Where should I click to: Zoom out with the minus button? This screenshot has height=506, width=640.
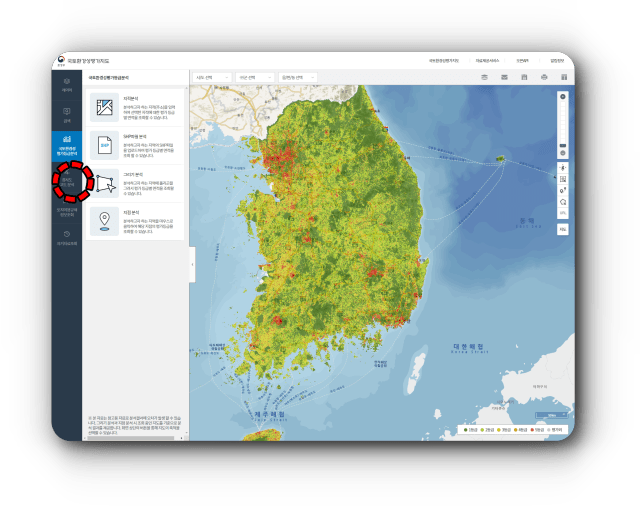(563, 153)
